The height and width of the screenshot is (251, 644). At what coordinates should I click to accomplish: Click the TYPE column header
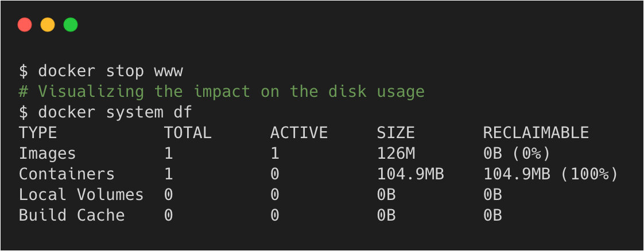[38, 133]
